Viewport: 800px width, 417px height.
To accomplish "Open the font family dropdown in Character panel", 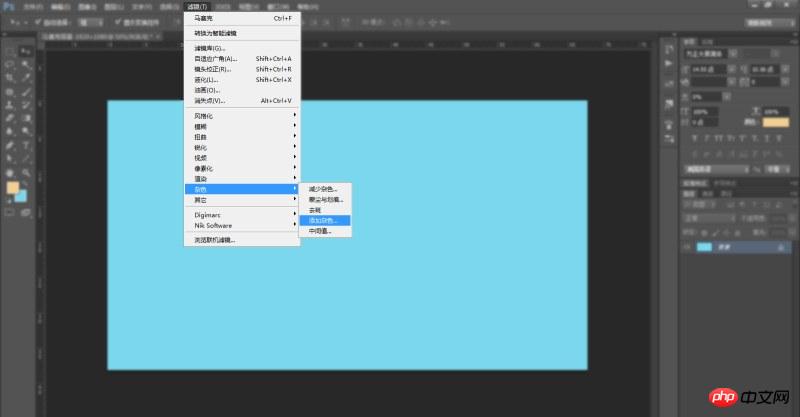I will coord(709,54).
